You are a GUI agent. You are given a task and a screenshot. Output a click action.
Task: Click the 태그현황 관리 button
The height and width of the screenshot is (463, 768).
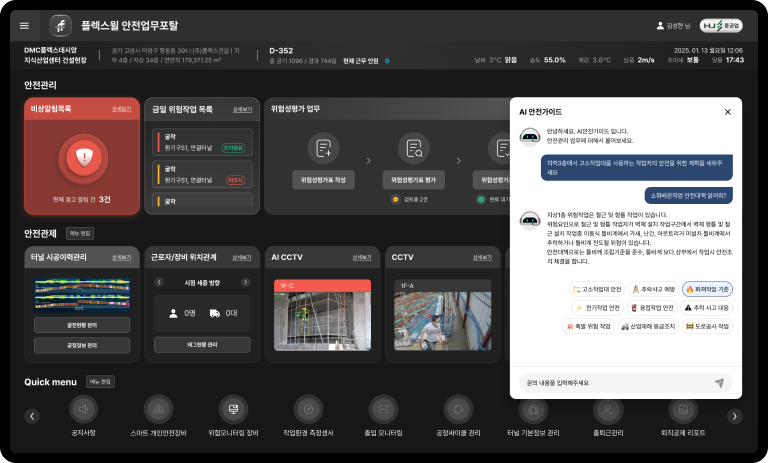click(x=202, y=345)
